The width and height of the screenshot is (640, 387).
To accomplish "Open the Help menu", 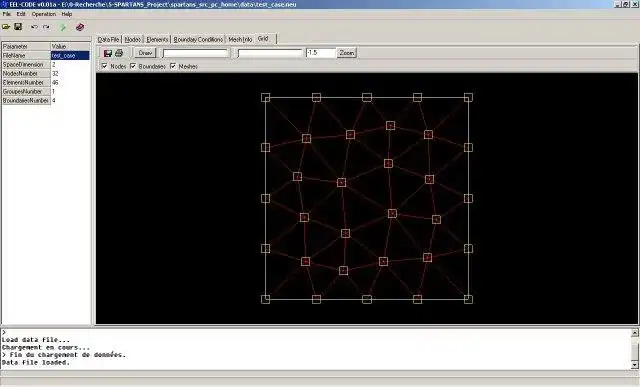I will tap(67, 14).
